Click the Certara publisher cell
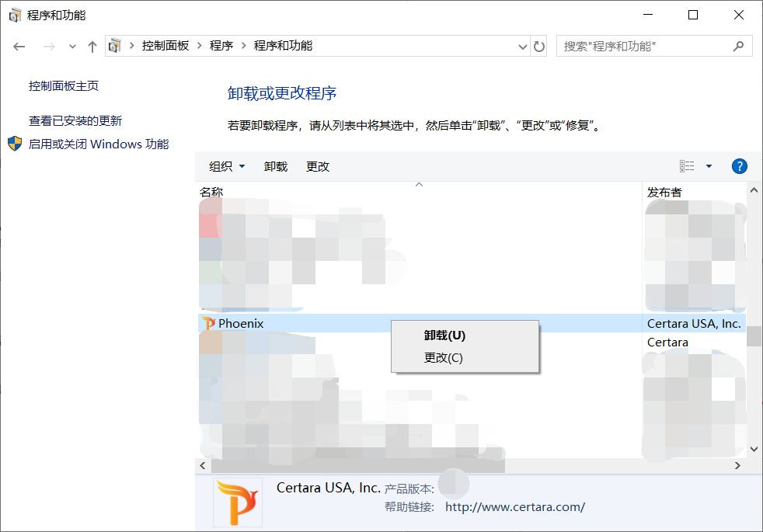Screen dimensions: 763x532 coord(667,342)
